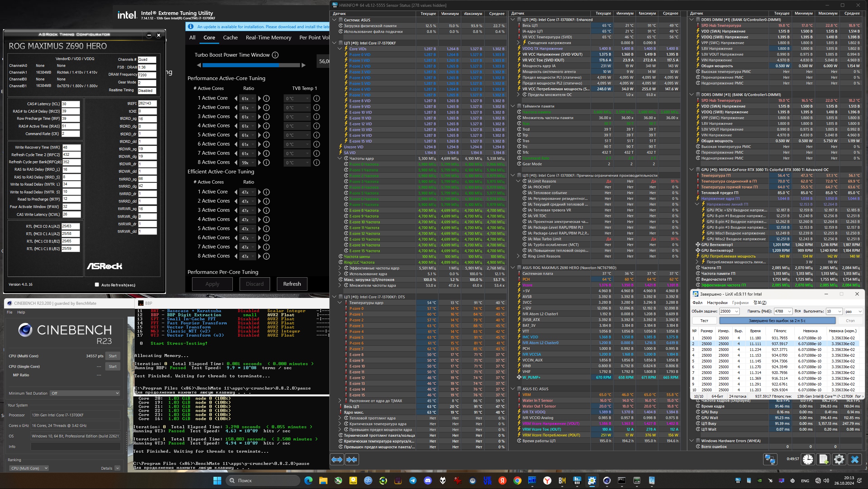Viewport: 868px width, 489px height.
Task: Open the Cache tab in Intel XTU
Action: click(x=230, y=38)
